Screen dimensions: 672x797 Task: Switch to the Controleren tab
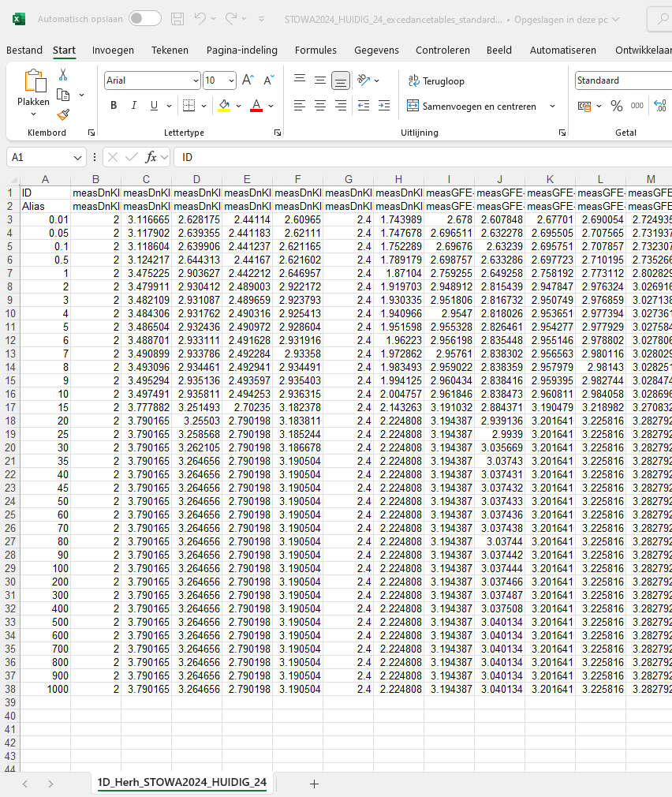click(443, 50)
